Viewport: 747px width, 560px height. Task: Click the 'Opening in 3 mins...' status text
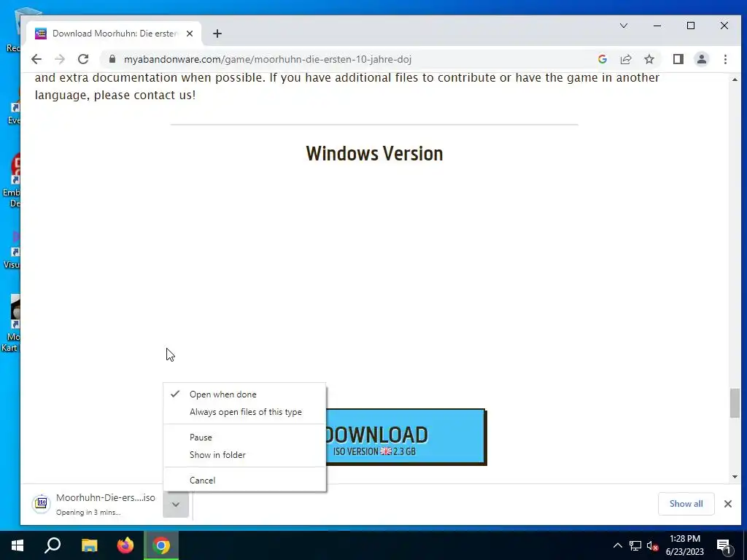[x=88, y=513]
